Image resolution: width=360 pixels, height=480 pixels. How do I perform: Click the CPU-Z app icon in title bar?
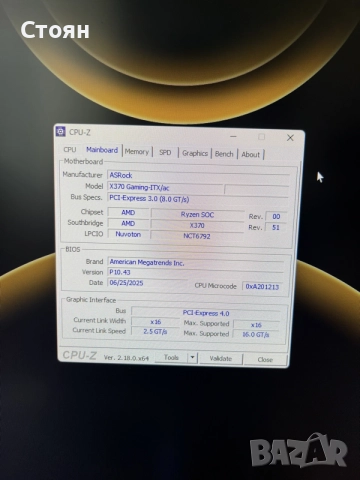point(61,132)
